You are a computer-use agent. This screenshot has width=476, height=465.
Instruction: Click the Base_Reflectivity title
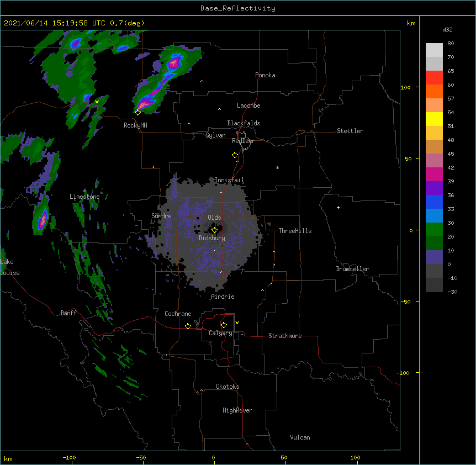pyautogui.click(x=238, y=8)
